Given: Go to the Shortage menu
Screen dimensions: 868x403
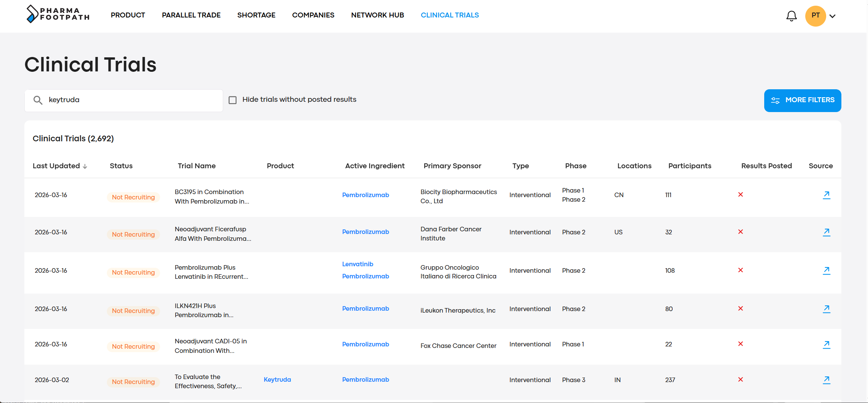Looking at the screenshot, I should [x=256, y=15].
